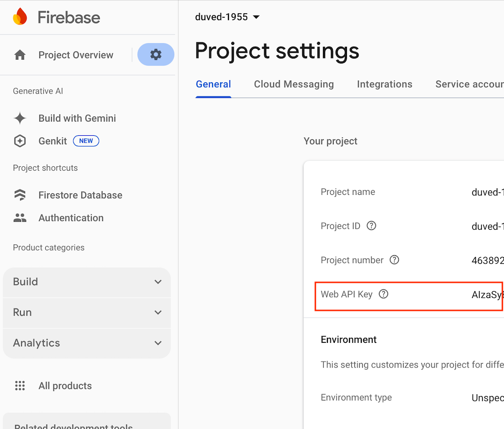Go to Project Overview
The image size is (504, 429).
click(76, 55)
